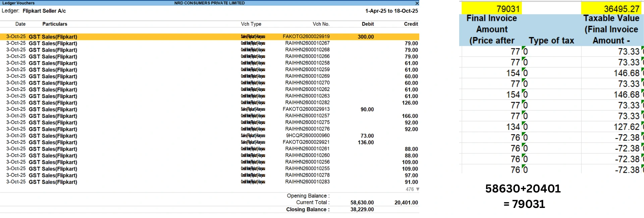
Task: Click the period 1-Apr-25 to 18-Oct-25
Action: pyautogui.click(x=391, y=11)
